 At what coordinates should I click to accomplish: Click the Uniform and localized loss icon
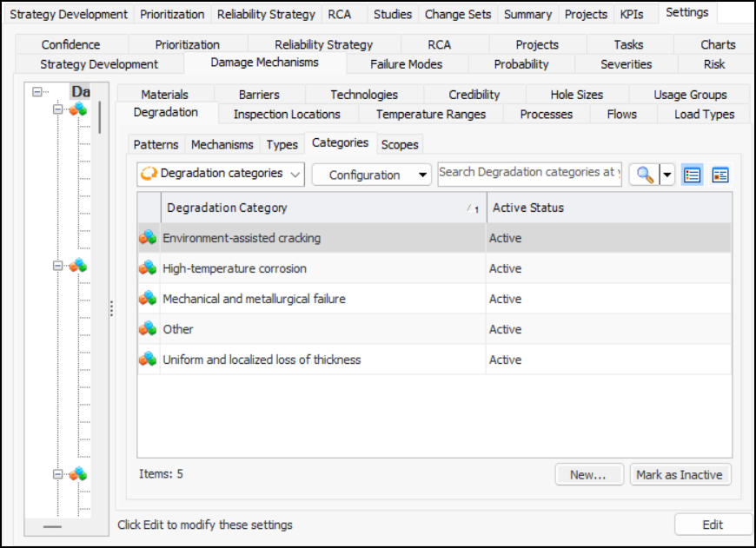pyautogui.click(x=148, y=360)
